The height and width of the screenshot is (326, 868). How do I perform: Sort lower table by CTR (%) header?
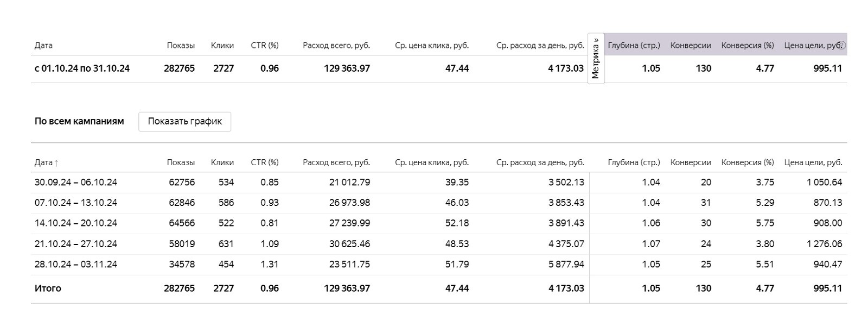click(x=265, y=162)
